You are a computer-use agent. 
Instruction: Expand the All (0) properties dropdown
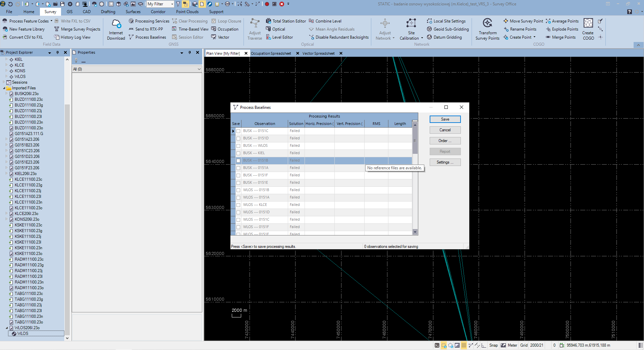click(x=199, y=69)
